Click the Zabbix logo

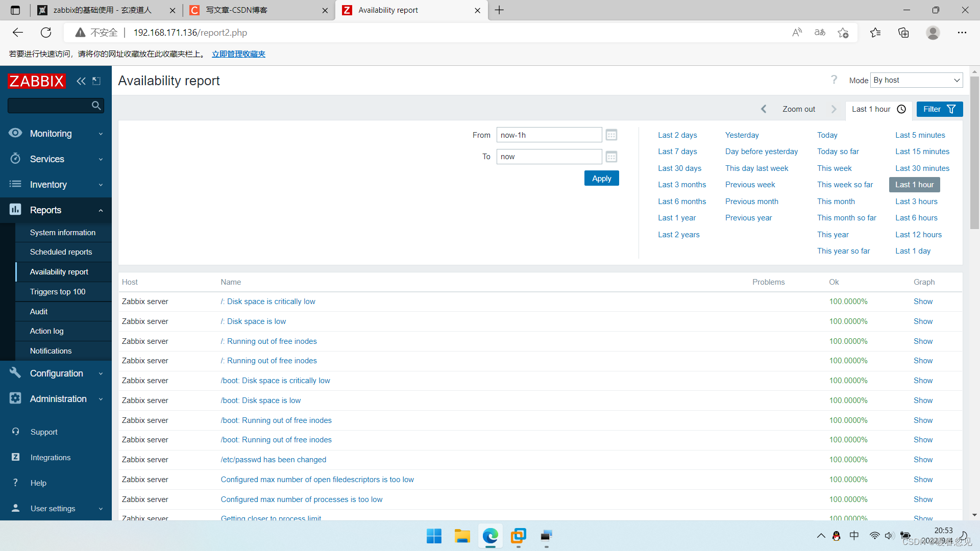click(37, 81)
